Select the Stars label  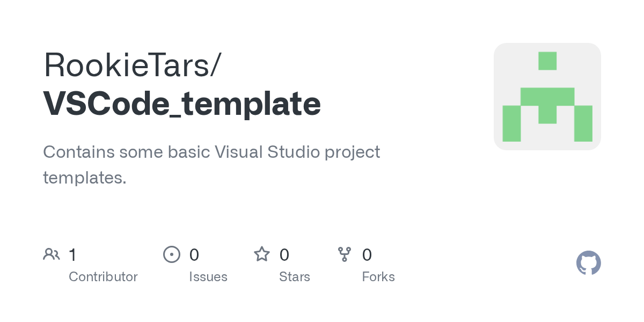click(x=295, y=277)
